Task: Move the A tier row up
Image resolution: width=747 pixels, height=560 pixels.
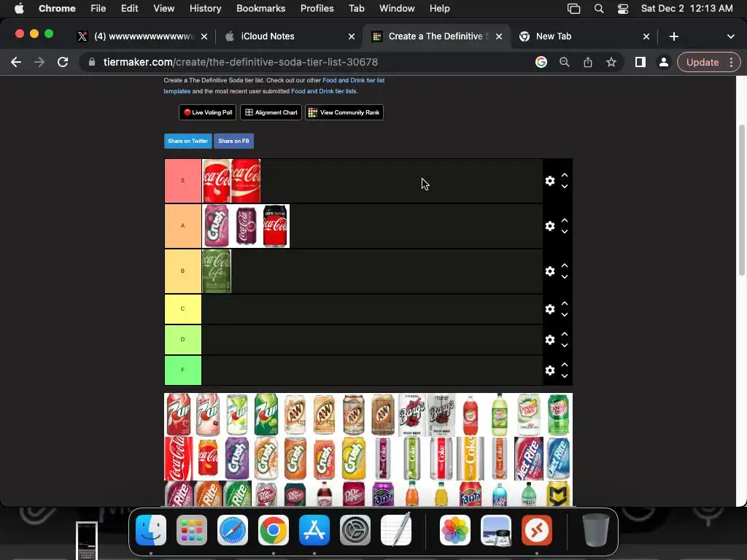Action: click(565, 220)
